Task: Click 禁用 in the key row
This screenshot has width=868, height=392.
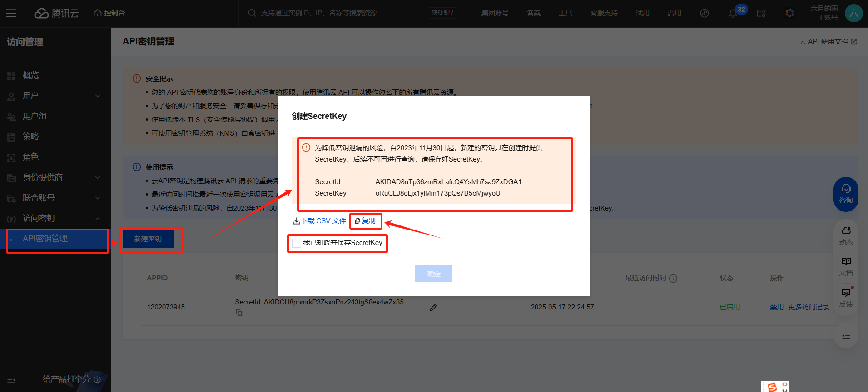Action: (x=777, y=307)
